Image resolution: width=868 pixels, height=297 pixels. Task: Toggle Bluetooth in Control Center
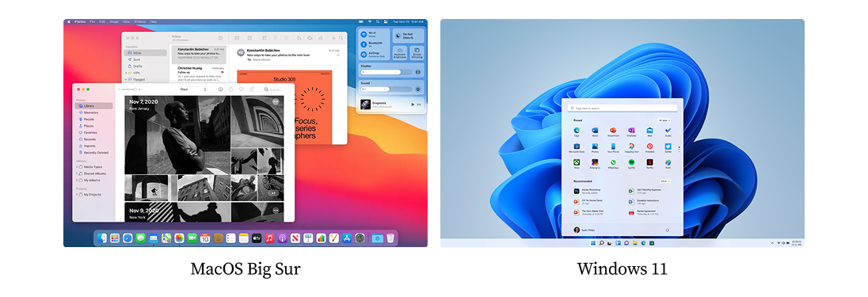[364, 44]
